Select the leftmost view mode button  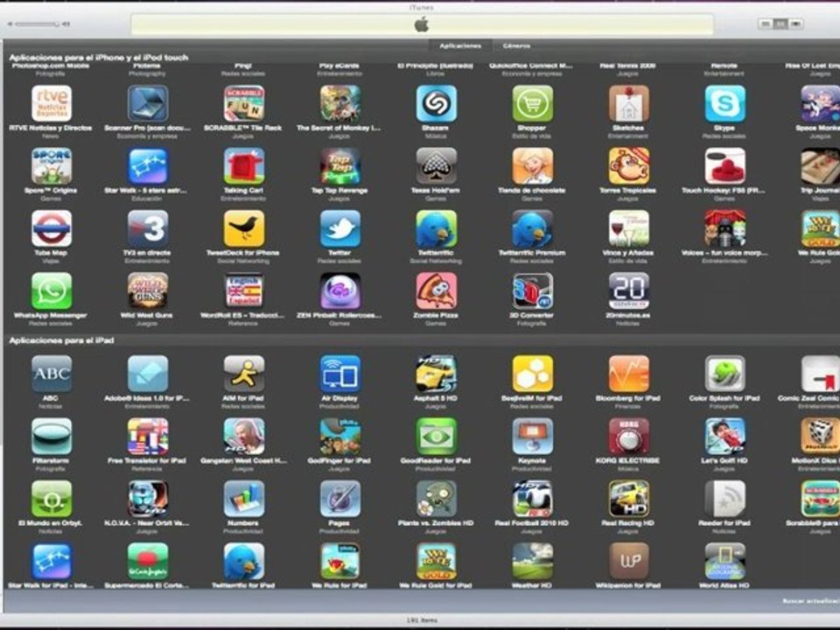coord(766,24)
